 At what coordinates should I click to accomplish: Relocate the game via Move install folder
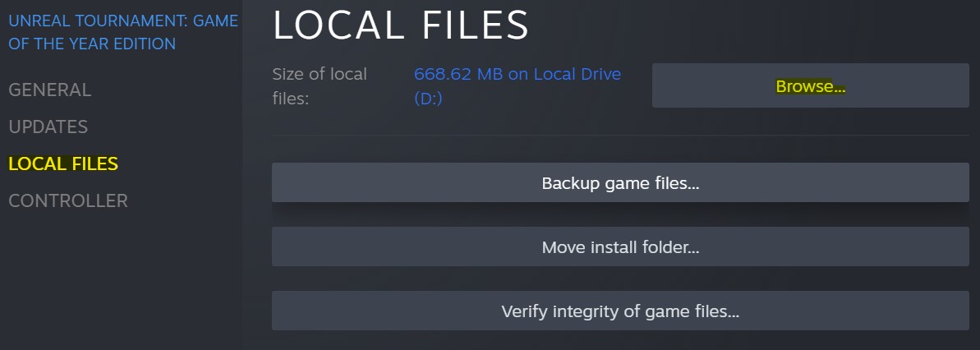tap(620, 246)
